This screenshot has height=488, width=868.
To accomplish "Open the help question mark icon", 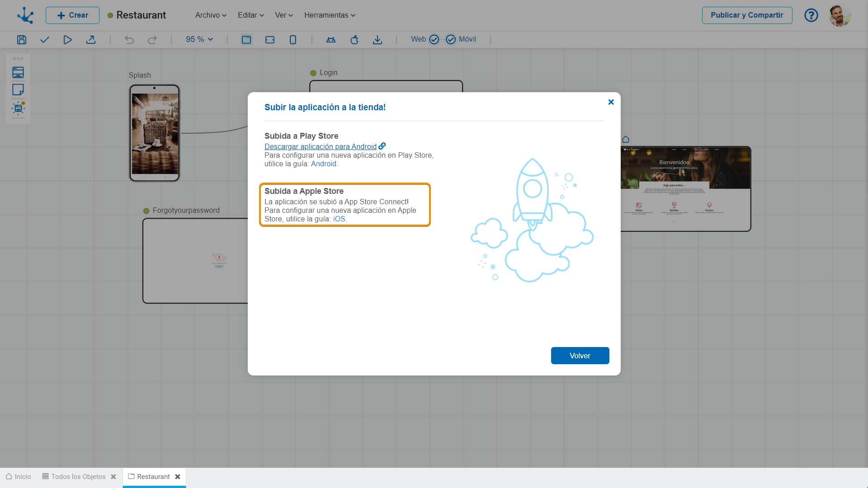I will (x=811, y=15).
